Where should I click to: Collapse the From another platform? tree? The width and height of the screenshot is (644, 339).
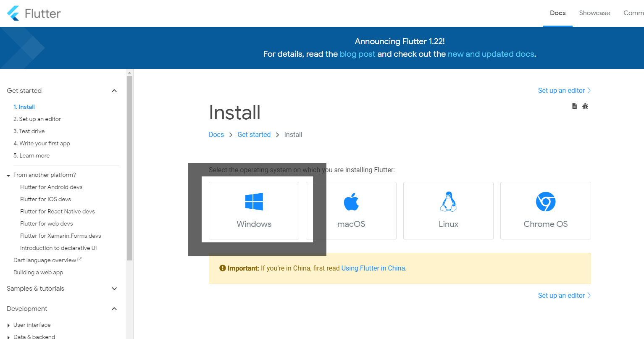8,175
